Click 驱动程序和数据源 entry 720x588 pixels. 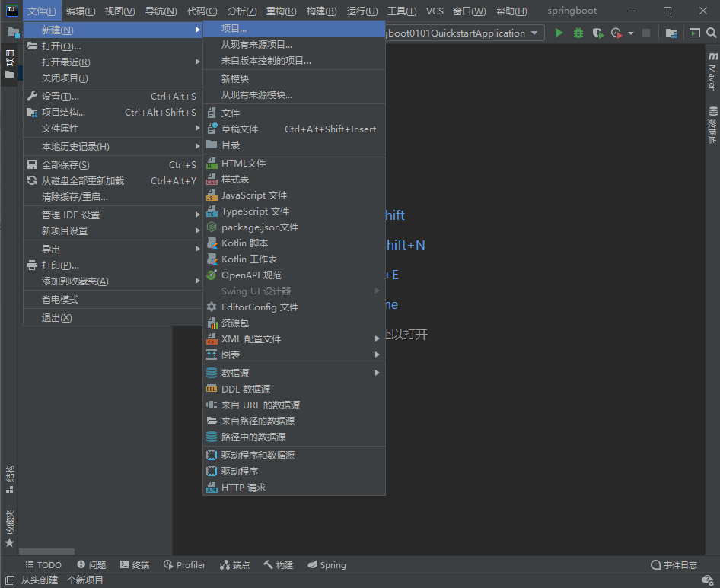294,456
